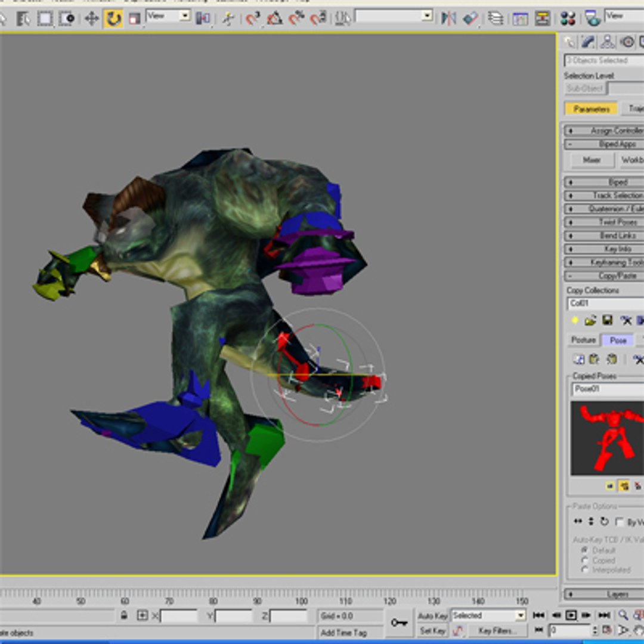Collapse the Copy/Paste rollout
The height and width of the screenshot is (644, 644).
tap(603, 275)
